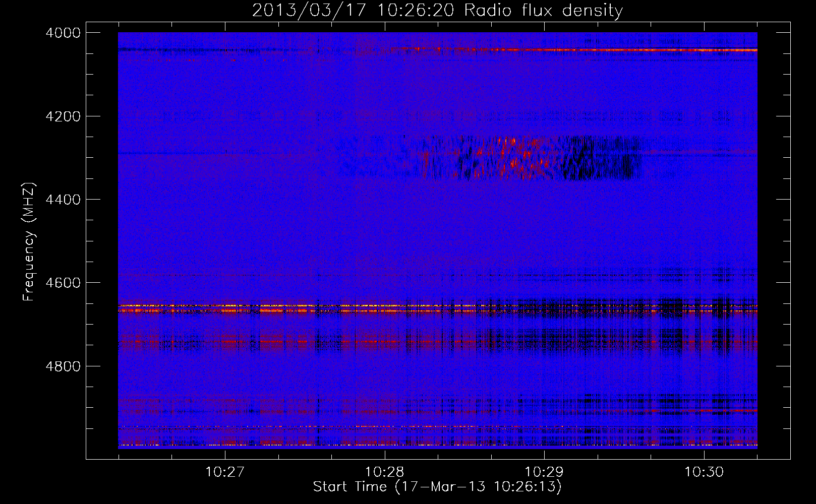Image resolution: width=816 pixels, height=504 pixels.
Task: Click the red horizontal band near 4750 MHz
Action: [x=437, y=343]
